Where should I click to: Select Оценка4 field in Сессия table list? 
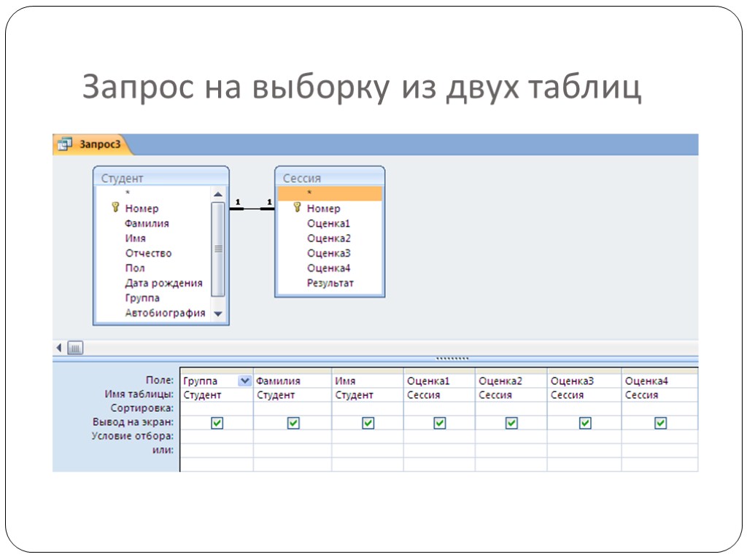click(x=328, y=268)
